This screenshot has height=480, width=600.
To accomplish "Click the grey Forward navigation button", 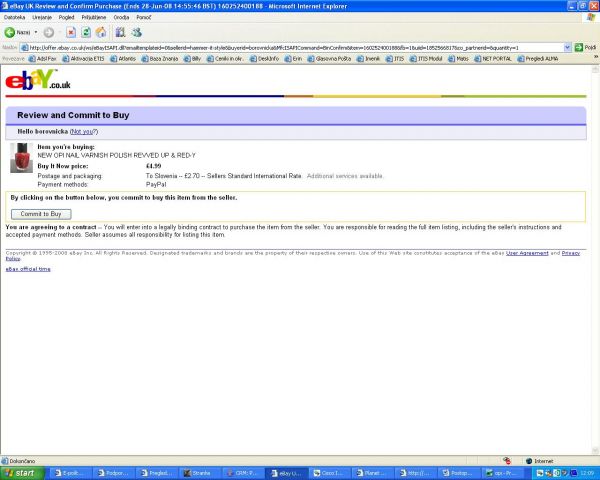I will point(49,33).
